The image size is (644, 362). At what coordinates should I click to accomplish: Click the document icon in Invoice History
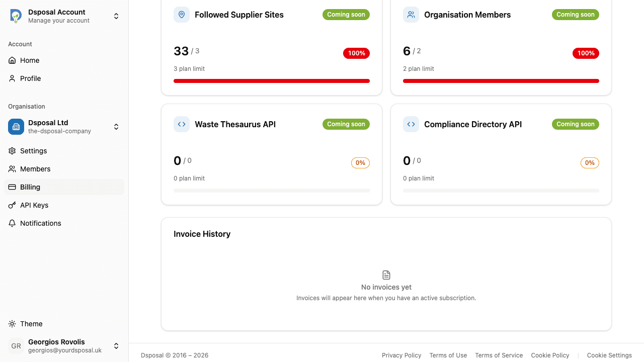coord(386,275)
